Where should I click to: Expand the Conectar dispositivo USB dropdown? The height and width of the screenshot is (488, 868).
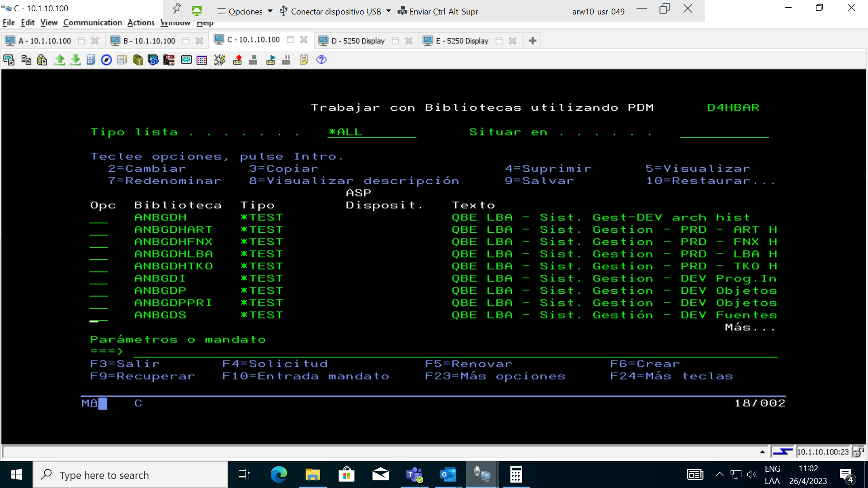388,11
